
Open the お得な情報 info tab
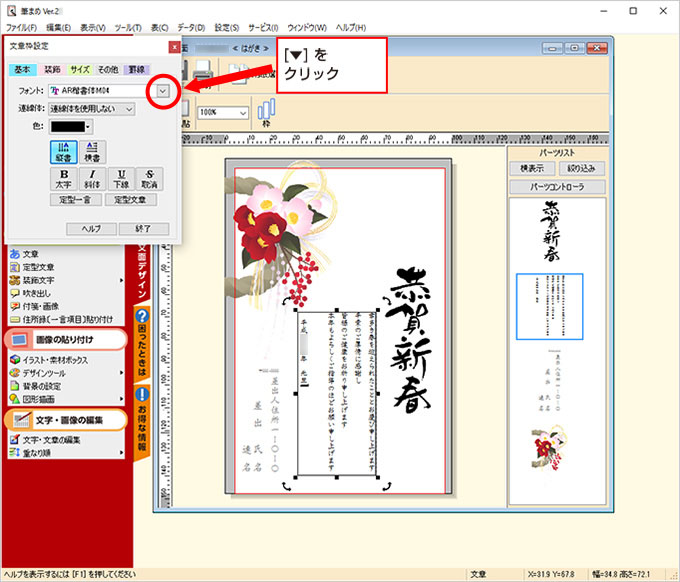point(142,421)
